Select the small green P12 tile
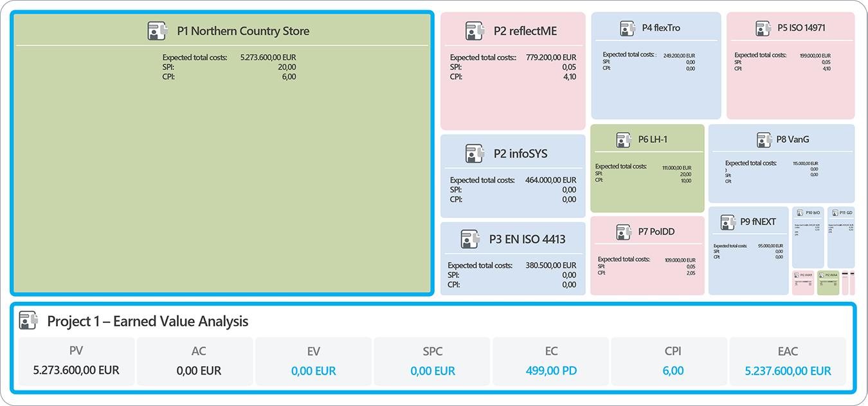 [x=828, y=282]
